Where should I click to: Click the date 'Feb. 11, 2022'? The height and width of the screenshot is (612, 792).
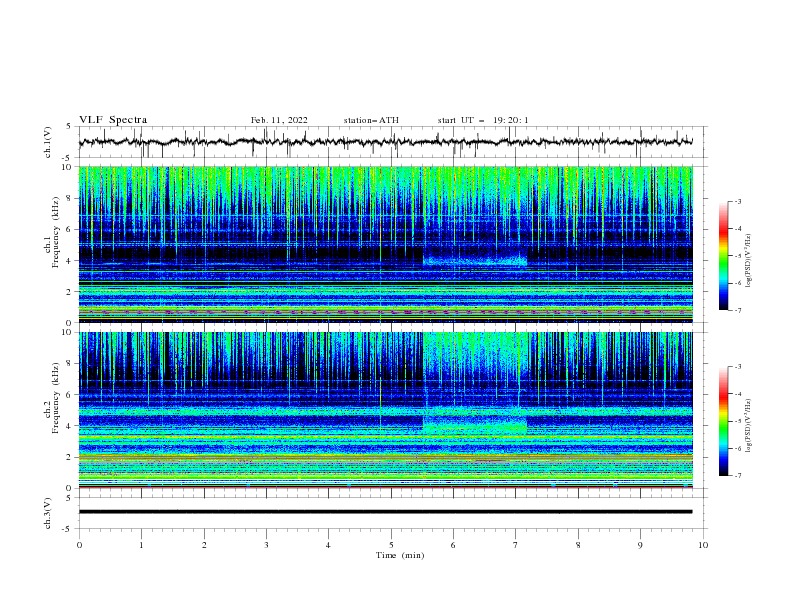(x=279, y=120)
